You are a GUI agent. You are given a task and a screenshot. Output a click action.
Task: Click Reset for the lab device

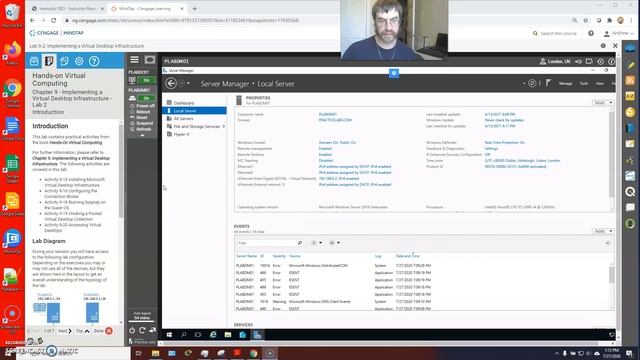point(140,117)
